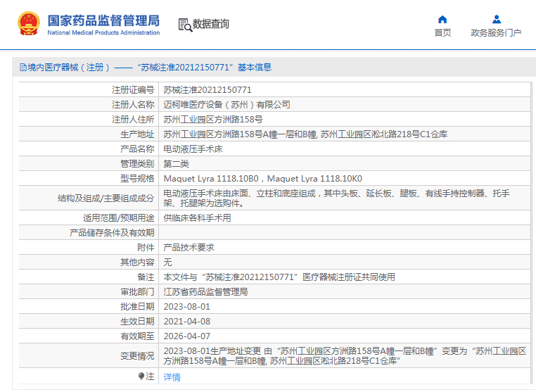Open the 政务服务门户 navigation label
The width and height of the screenshot is (536, 392).
[x=496, y=33]
